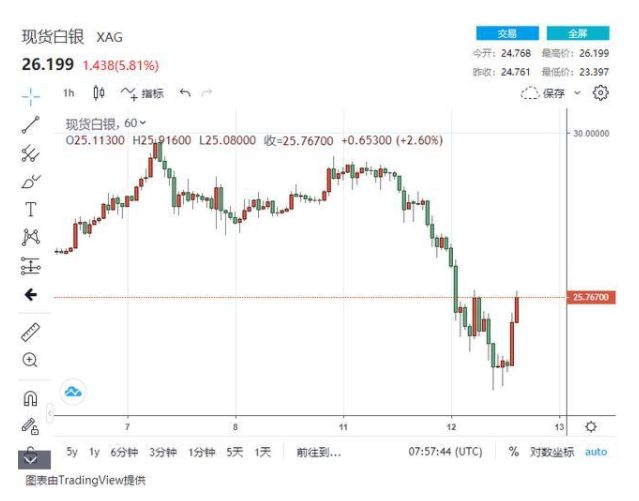Viewport: 639px width, 501px height.
Task: Expand the save (保存) dropdown arrow
Action: [x=577, y=93]
